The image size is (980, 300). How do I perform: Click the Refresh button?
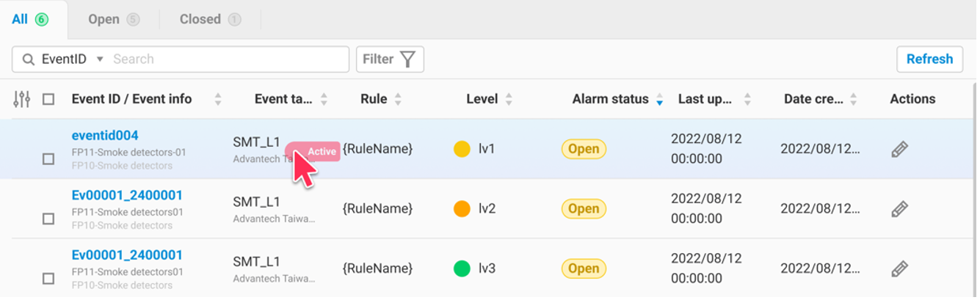tap(929, 59)
